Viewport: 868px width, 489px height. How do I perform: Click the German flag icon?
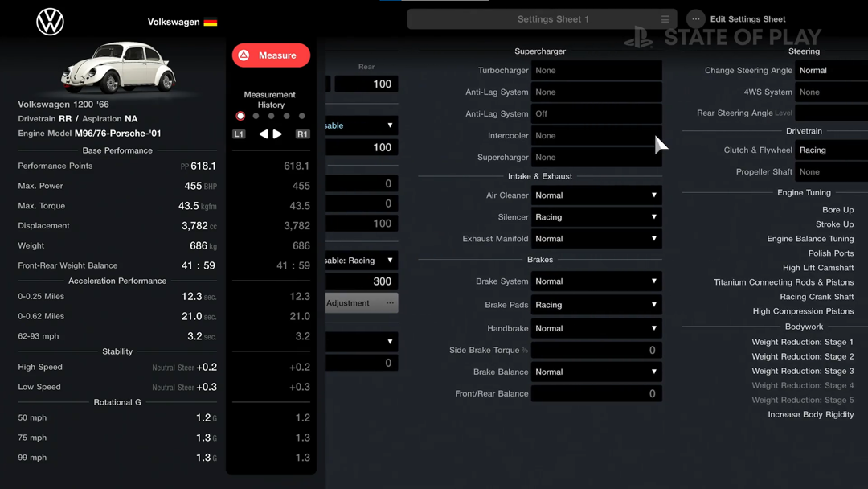211,23
